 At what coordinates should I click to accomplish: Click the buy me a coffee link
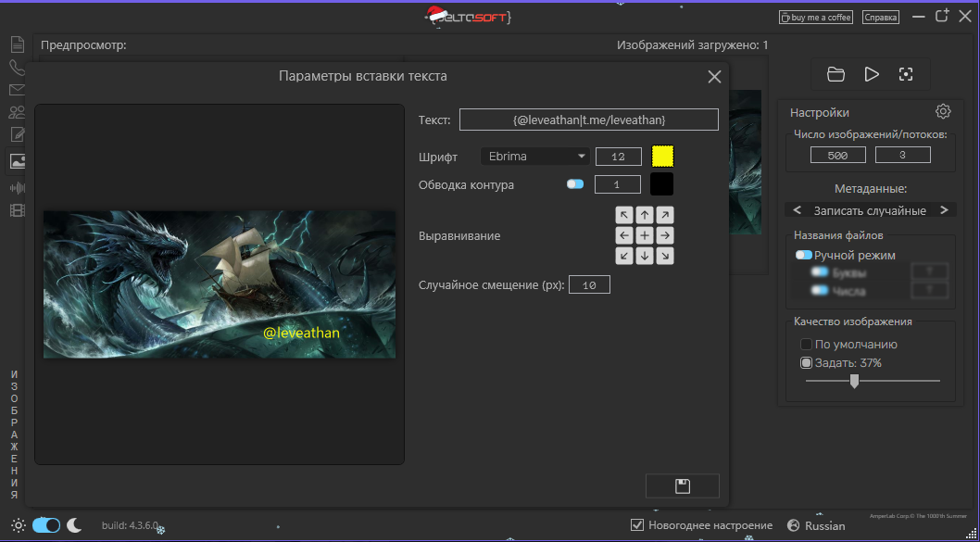click(x=815, y=18)
